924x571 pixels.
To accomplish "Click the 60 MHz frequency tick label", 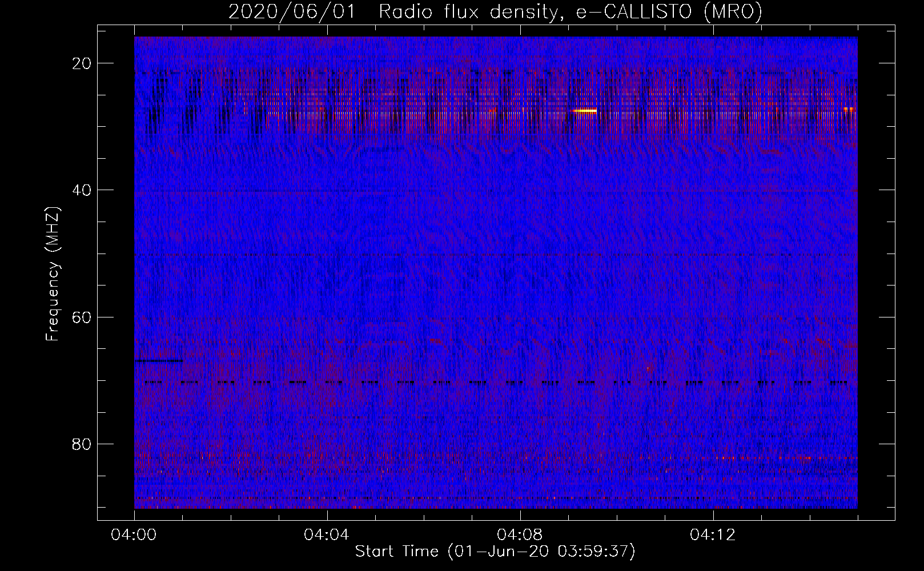I will (x=82, y=316).
